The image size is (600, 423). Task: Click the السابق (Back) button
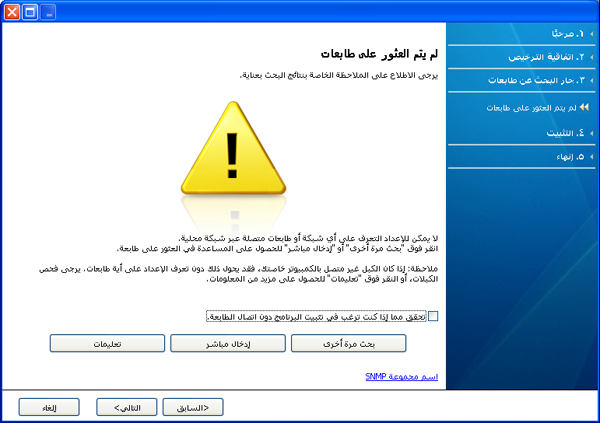(x=193, y=407)
